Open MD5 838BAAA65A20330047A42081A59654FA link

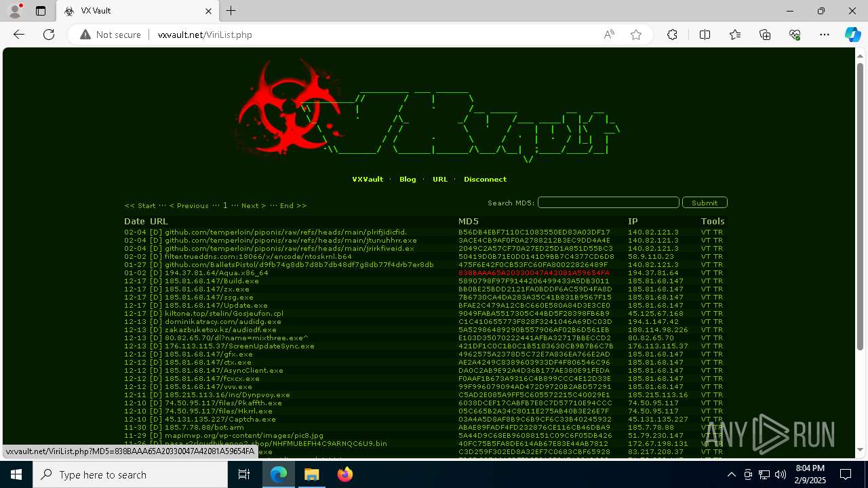click(534, 273)
